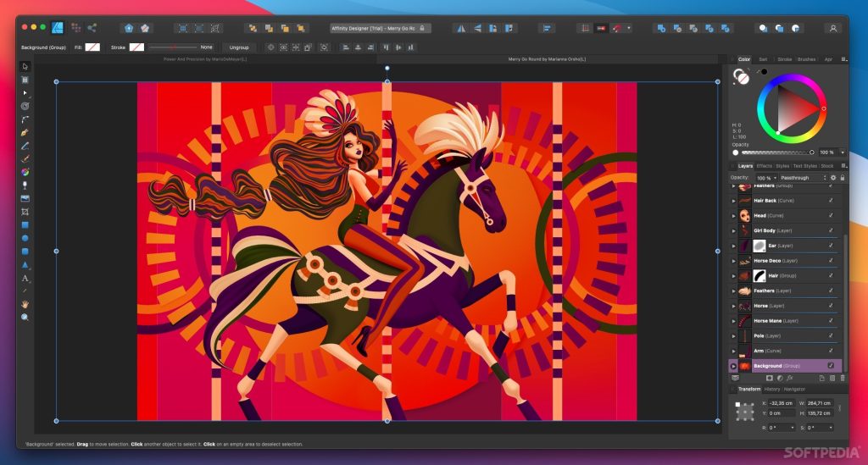Viewport: 868px width, 465px height.
Task: Select the Move tool in the left toolbar
Action: coord(25,66)
